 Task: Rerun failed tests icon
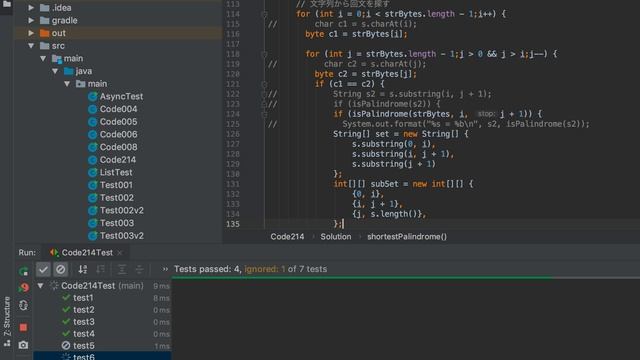[23, 287]
